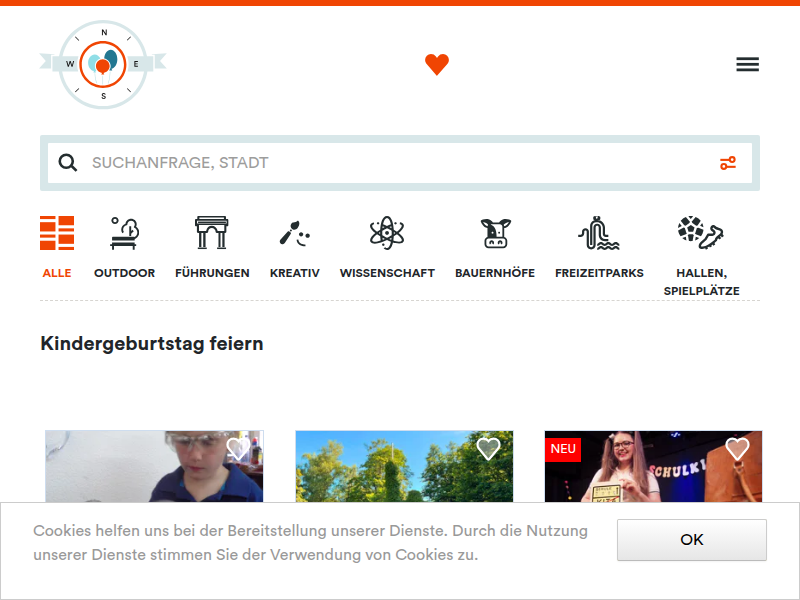Pick the Kreativ paintbrush icon
800x600 pixels.
click(295, 233)
